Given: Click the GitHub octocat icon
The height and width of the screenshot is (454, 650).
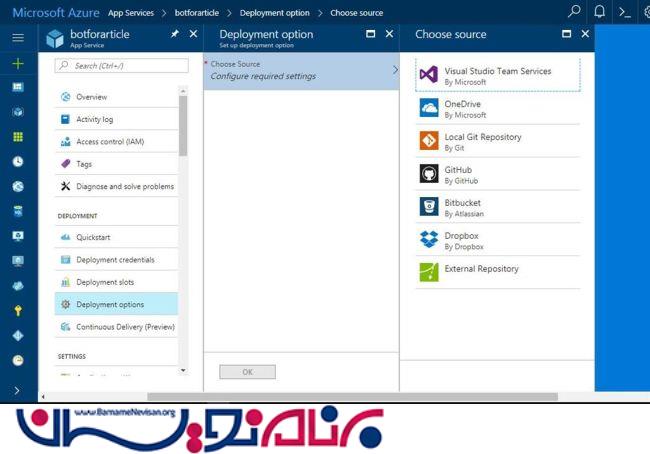Looking at the screenshot, I should click(x=429, y=173).
